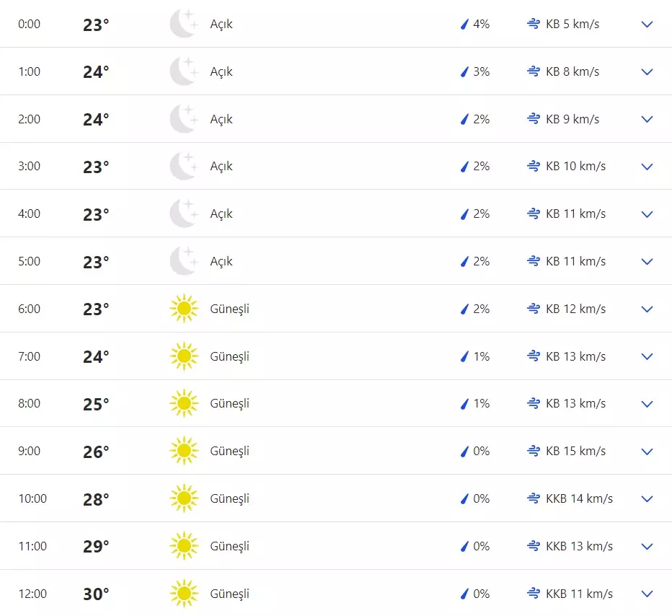Screen dimensions: 672x616
Task: Click the sun icon for 6:00
Action: [183, 309]
